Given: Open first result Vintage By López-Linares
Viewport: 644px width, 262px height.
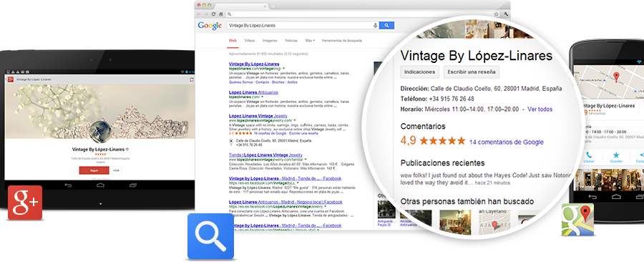Looking at the screenshot, I should pyautogui.click(x=254, y=64).
